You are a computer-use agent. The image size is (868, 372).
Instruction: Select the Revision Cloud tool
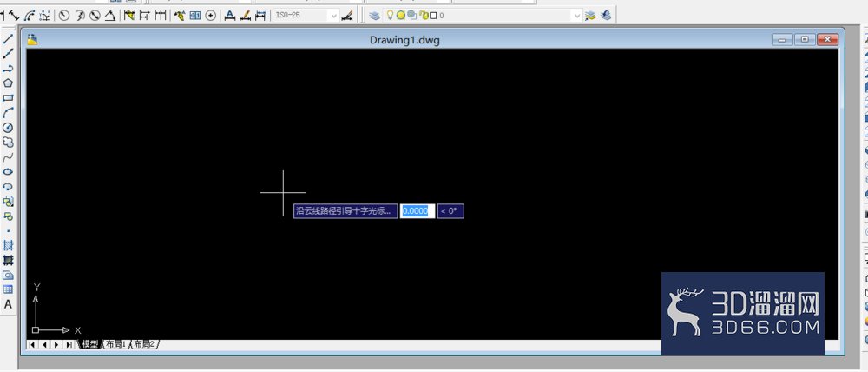[x=8, y=143]
